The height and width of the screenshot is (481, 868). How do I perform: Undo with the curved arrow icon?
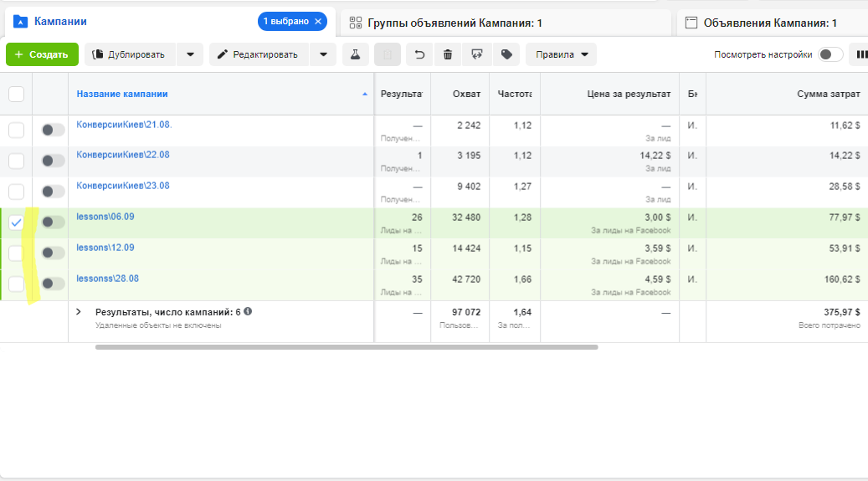coord(419,54)
